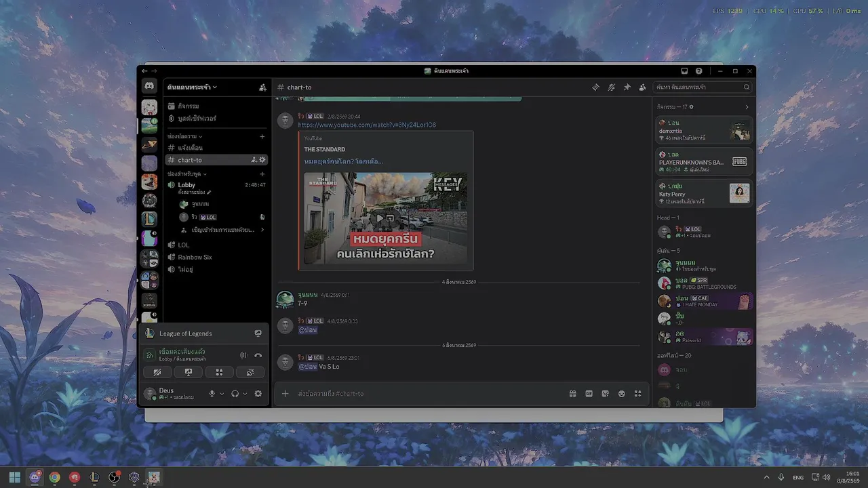
Task: Expand the activities section arrow in member list
Action: 747,107
